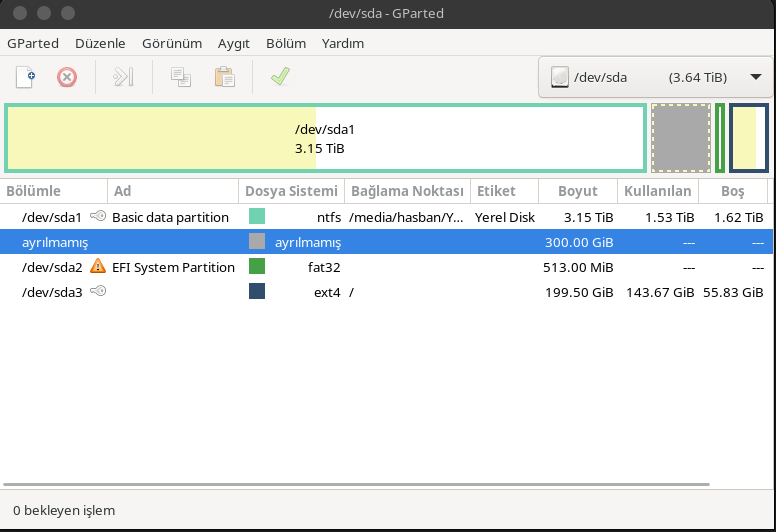The width and height of the screenshot is (776, 532).
Task: Open the Görünüm menu
Action: click(172, 44)
